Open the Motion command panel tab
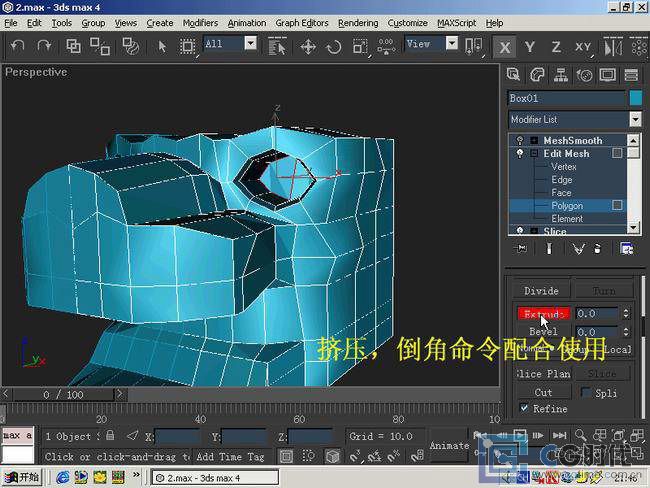650x488 pixels. [585, 75]
